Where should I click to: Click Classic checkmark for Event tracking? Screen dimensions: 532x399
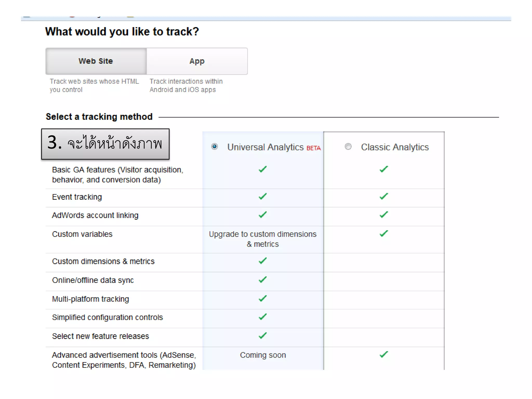coord(384,196)
